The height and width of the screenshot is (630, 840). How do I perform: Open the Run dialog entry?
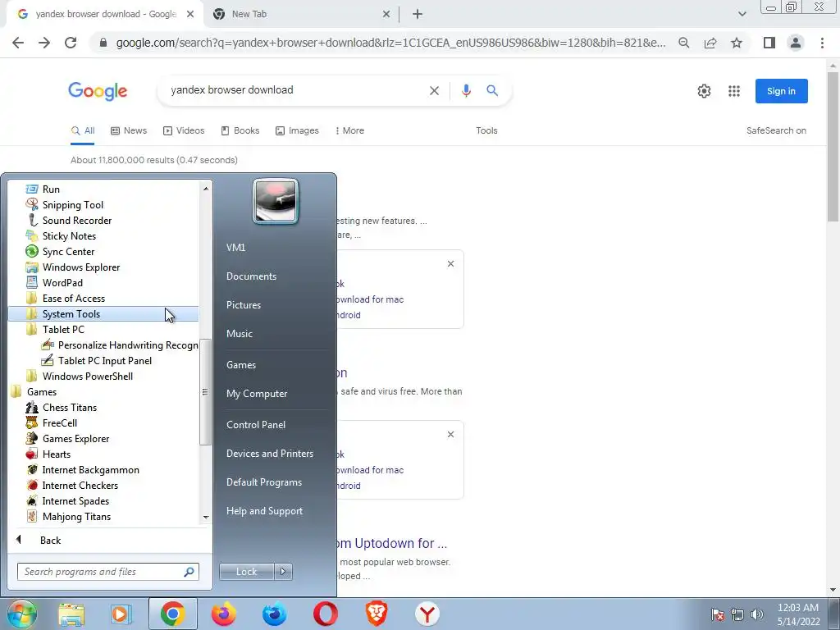(51, 189)
